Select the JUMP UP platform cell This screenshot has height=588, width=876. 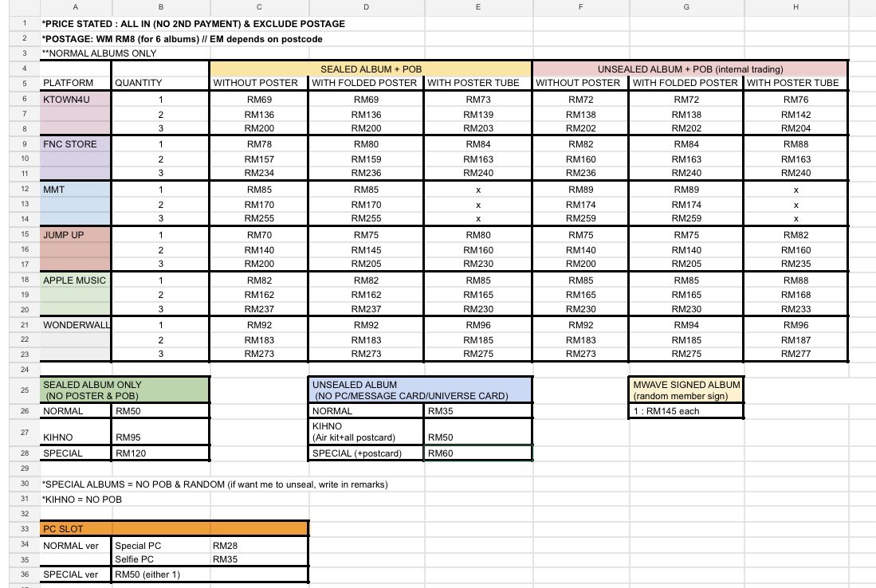(x=76, y=235)
